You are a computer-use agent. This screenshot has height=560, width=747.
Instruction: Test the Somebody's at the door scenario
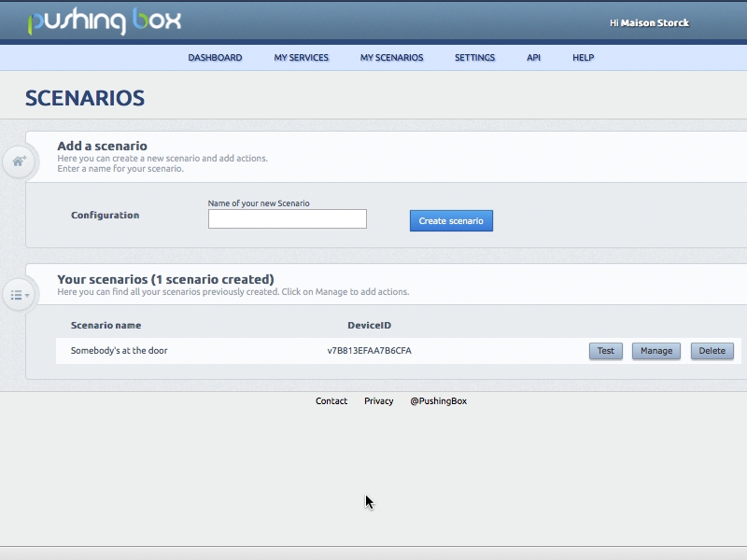click(605, 351)
